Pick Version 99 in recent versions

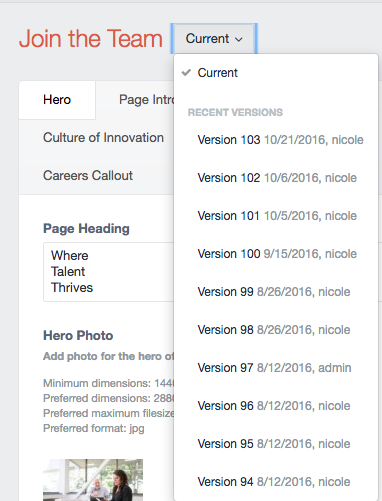[x=276, y=292]
